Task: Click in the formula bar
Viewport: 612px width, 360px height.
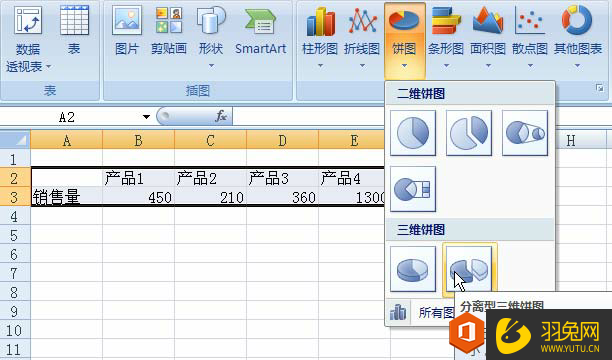Action: click(308, 116)
